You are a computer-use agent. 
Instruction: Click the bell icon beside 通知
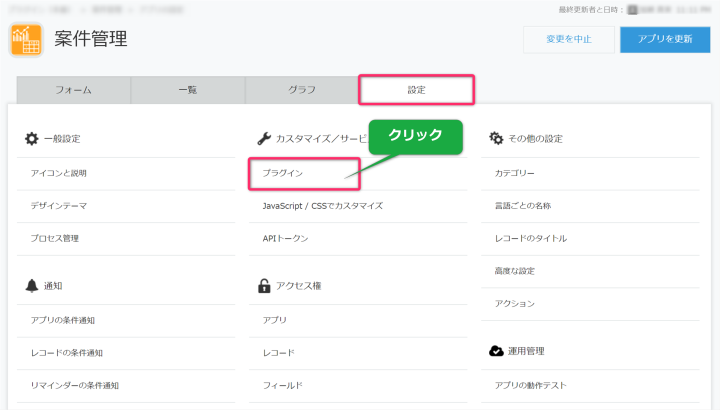tap(31, 286)
